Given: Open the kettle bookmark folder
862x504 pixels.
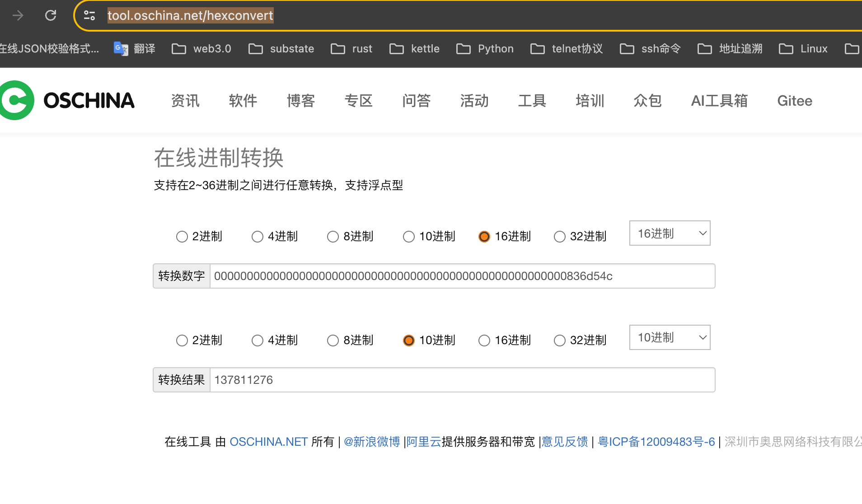Looking at the screenshot, I should [x=414, y=49].
